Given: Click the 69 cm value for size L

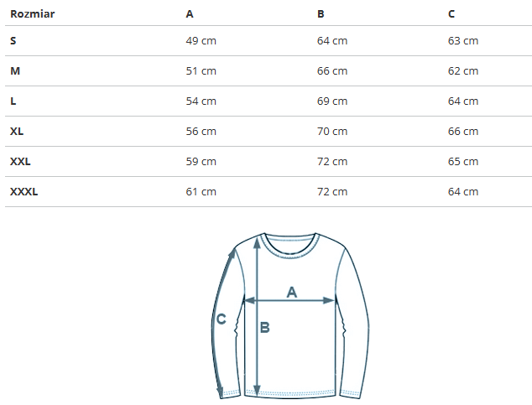Looking at the screenshot, I should (x=332, y=101).
